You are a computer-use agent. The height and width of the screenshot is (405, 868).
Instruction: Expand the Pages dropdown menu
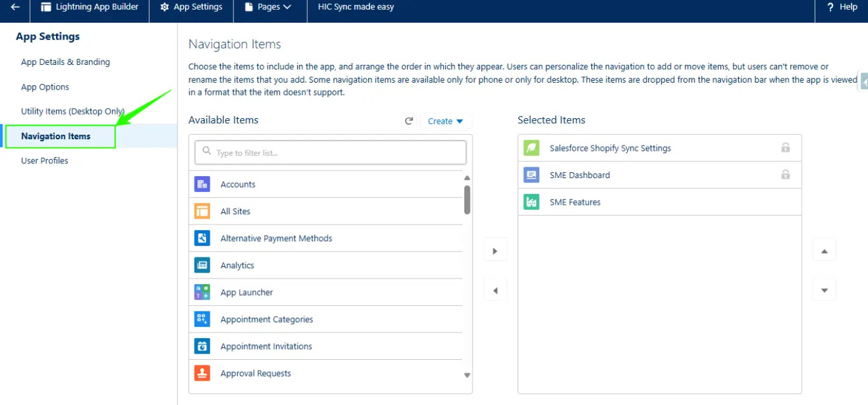[x=269, y=7]
